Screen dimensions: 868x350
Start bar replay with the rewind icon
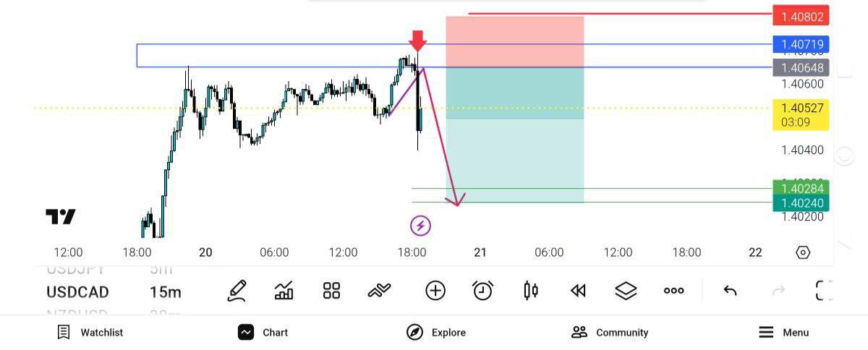click(577, 291)
